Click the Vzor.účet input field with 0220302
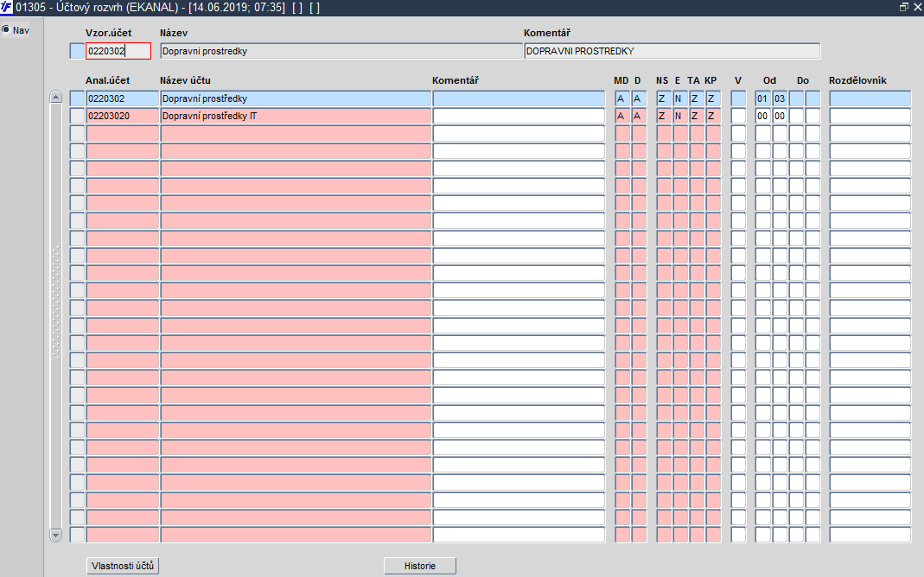Image resolution: width=924 pixels, height=577 pixels. [x=118, y=51]
